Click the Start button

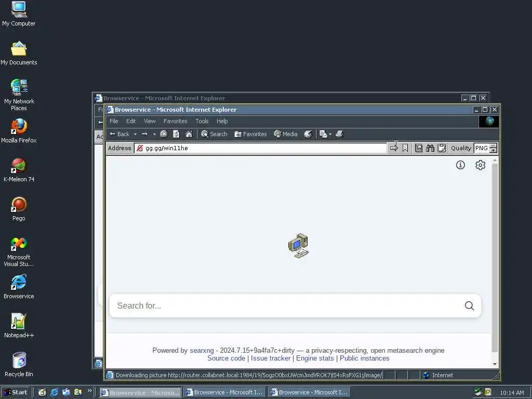[16, 392]
